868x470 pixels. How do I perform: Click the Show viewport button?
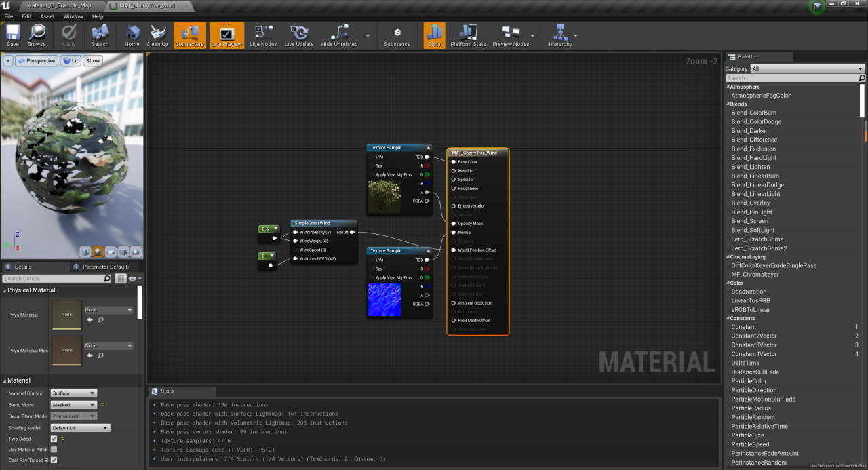[x=93, y=60]
